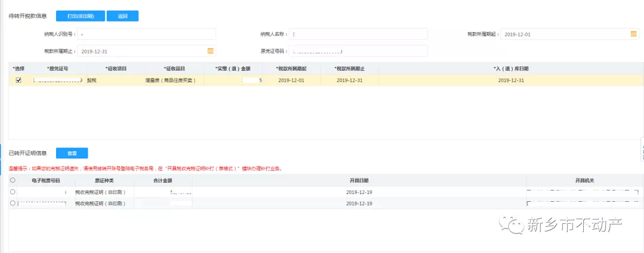Click the 税款所属期起 date text box
Viewport: 644px width, 253px height.
[x=563, y=34]
